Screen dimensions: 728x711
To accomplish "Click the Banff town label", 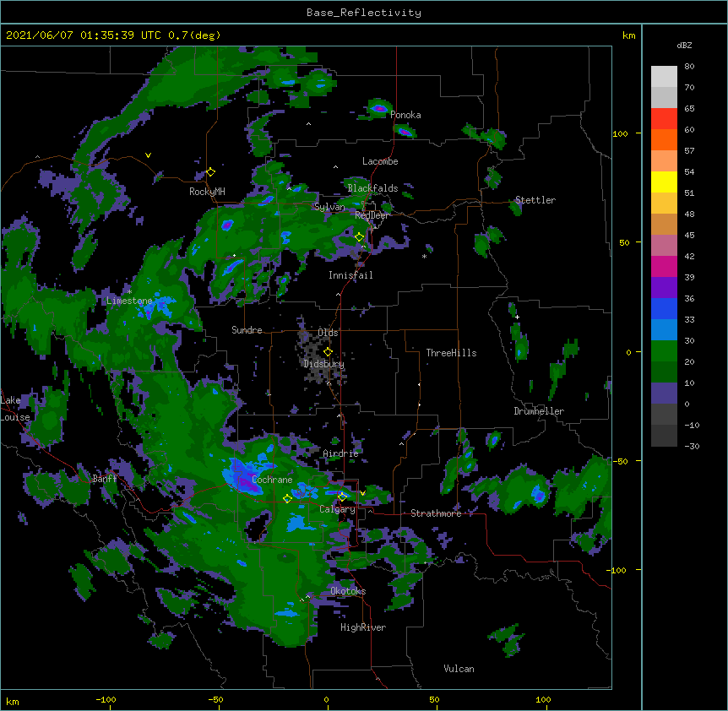I will point(105,479).
